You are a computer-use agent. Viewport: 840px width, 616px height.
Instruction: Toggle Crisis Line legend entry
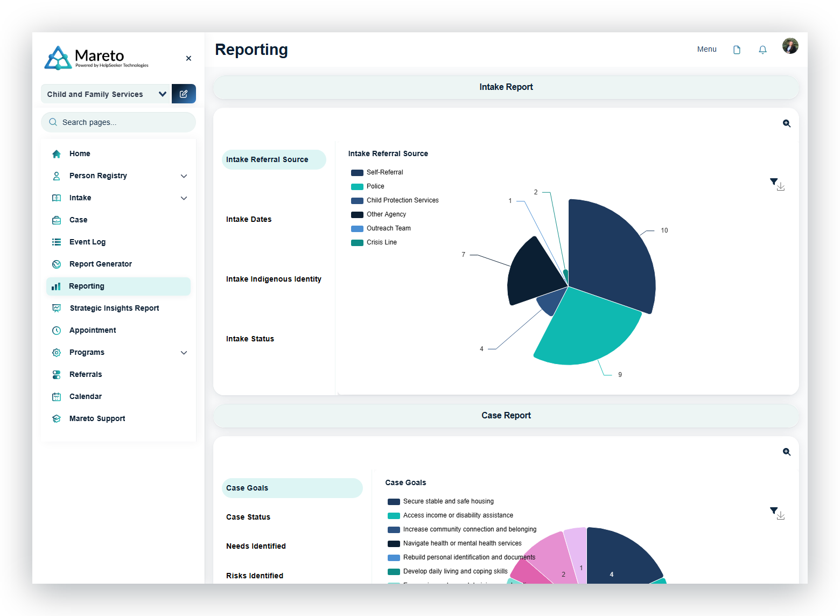click(374, 242)
